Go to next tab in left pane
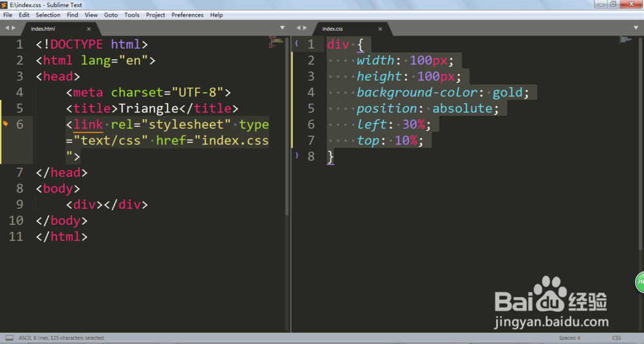This screenshot has height=344, width=644. [x=14, y=28]
